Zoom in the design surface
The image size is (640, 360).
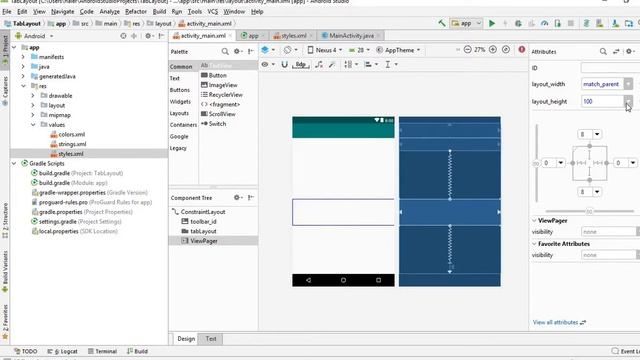point(493,50)
